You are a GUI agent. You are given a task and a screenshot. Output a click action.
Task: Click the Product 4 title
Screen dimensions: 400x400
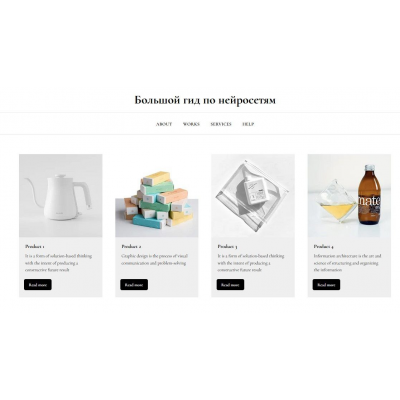coord(324,247)
